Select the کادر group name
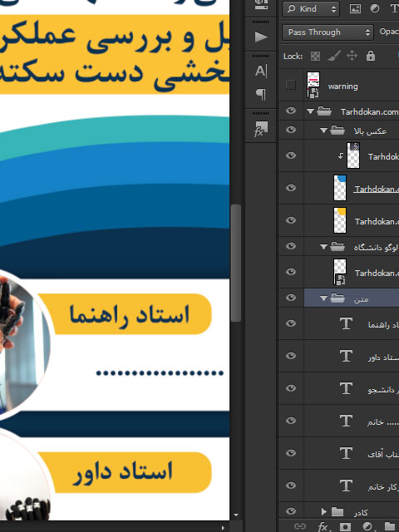 coord(361,512)
